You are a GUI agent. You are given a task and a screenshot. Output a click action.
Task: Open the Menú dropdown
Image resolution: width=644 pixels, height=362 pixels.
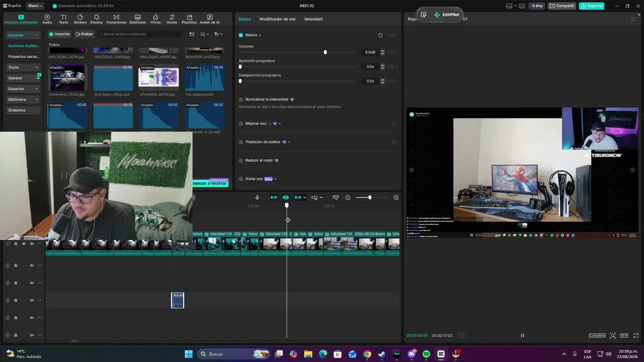click(x=35, y=6)
